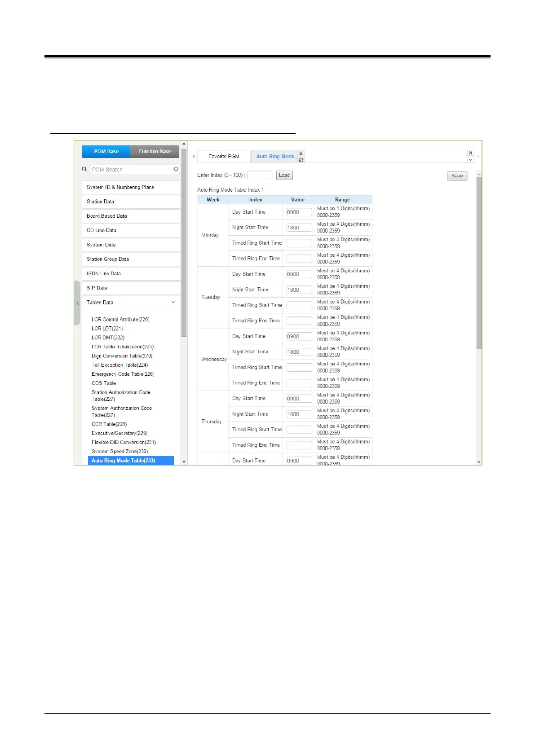Collapse the Tables Data section chevron

173,303
